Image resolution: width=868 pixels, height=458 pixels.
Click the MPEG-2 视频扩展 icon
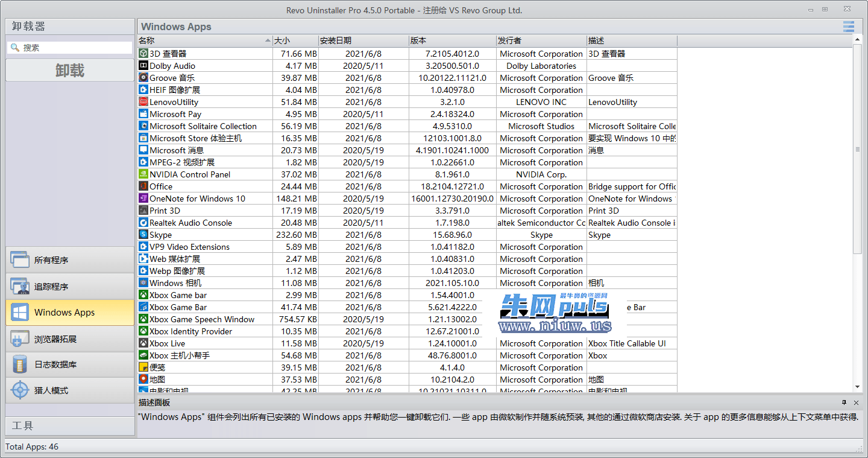pyautogui.click(x=143, y=162)
